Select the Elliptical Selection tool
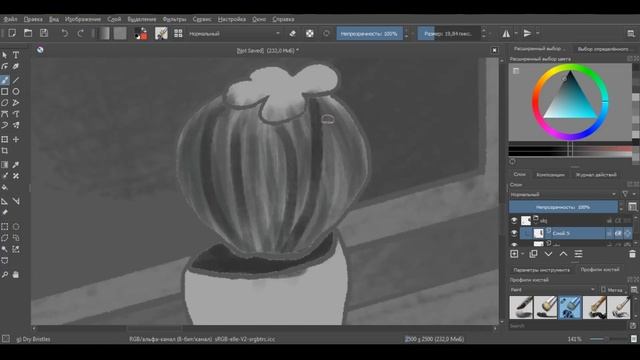Image resolution: width=640 pixels, height=360 pixels. 16,227
